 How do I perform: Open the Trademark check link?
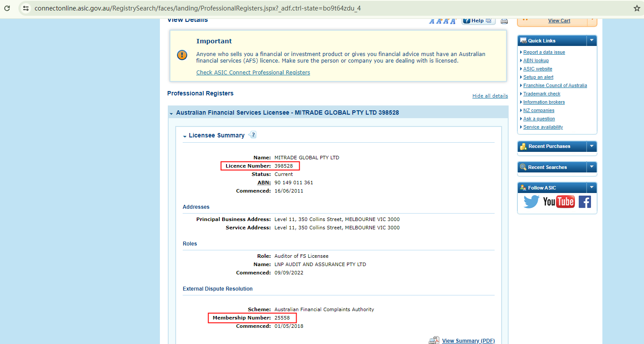(x=542, y=94)
